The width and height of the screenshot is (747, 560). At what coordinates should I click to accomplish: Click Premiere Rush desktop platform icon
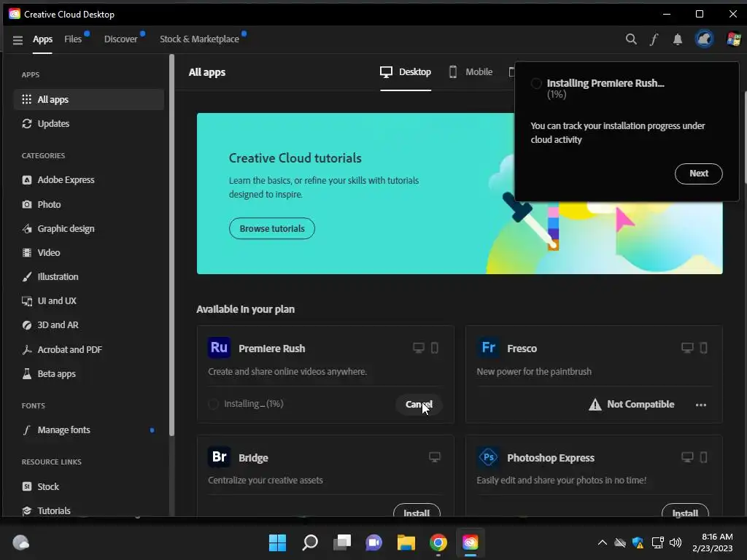[418, 348]
